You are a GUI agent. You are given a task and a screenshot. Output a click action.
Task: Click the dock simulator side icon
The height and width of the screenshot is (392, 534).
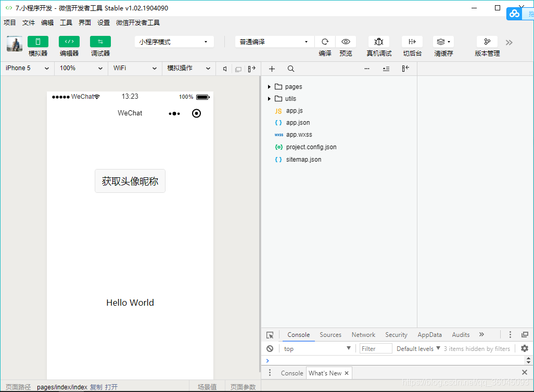click(252, 69)
